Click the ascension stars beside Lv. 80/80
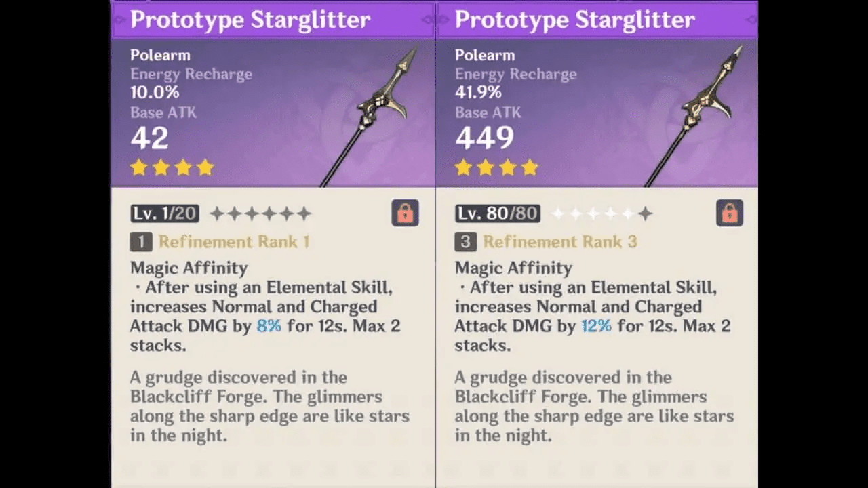 pos(601,214)
